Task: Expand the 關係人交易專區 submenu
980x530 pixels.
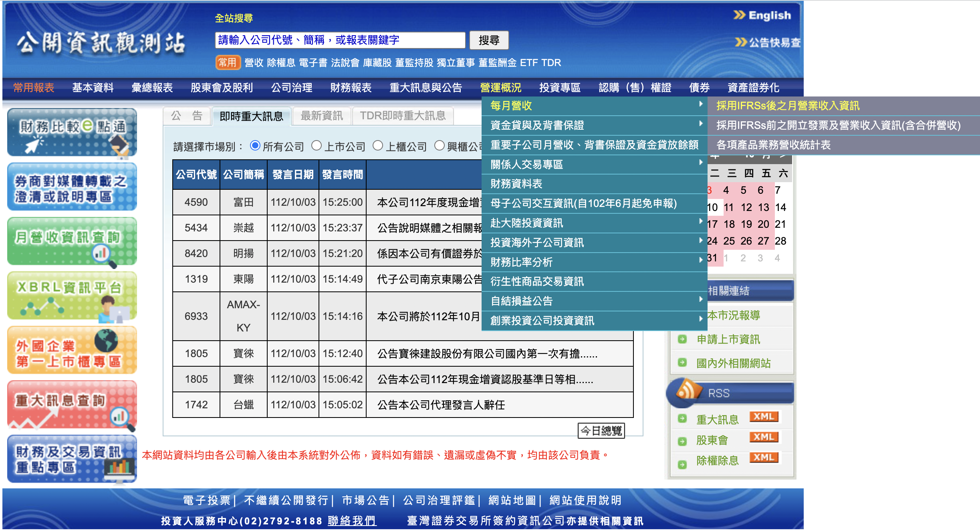Action: tap(595, 165)
